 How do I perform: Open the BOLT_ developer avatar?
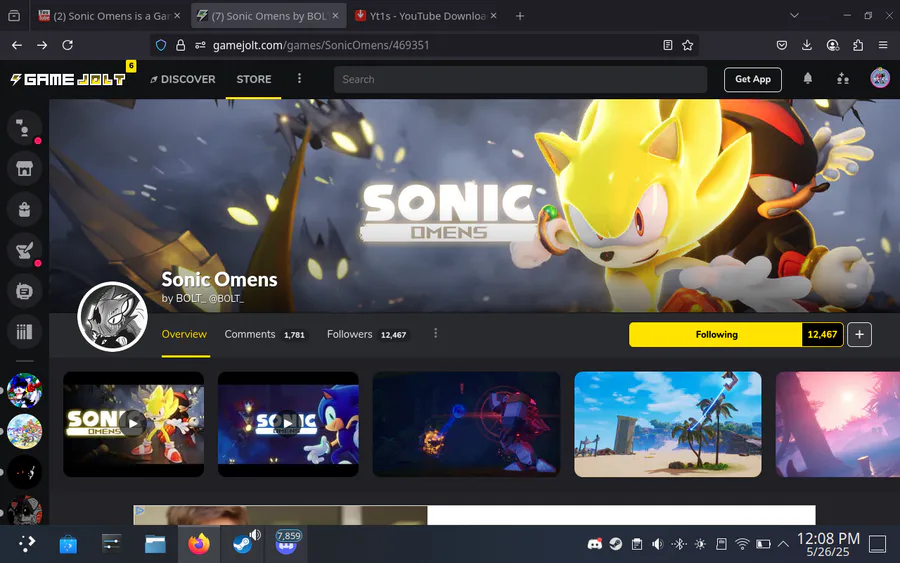coord(112,316)
